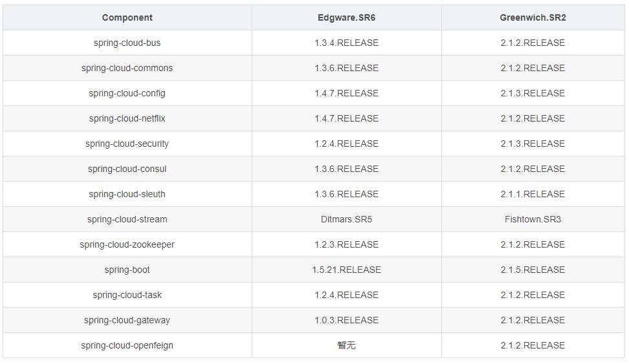The height and width of the screenshot is (364, 629).
Task: Click the Greenwich.SR2 column header
Action: point(533,17)
